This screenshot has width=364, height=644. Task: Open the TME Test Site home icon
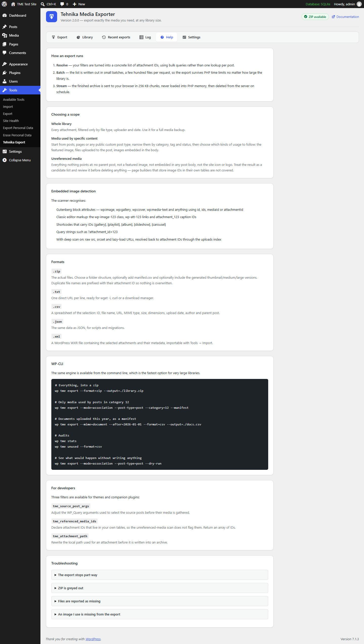pyautogui.click(x=13, y=4)
